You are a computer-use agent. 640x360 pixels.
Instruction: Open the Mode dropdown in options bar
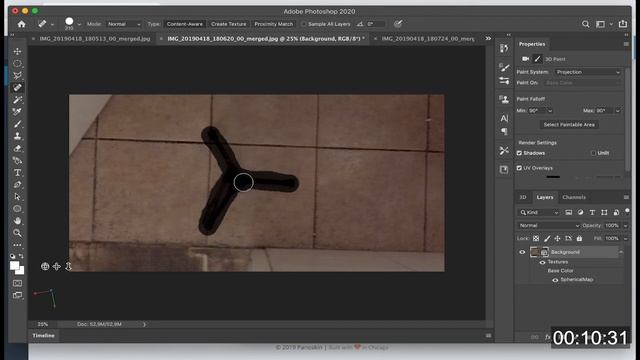click(x=124, y=24)
